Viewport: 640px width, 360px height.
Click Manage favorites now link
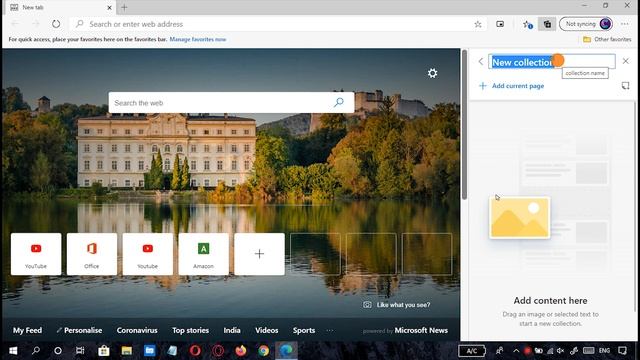tap(198, 39)
